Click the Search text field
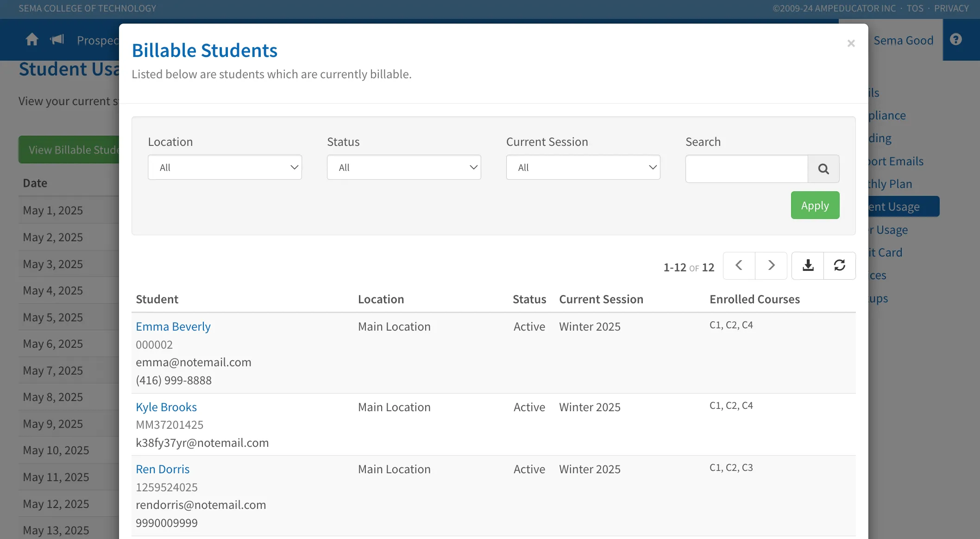The width and height of the screenshot is (980, 539). 747,169
